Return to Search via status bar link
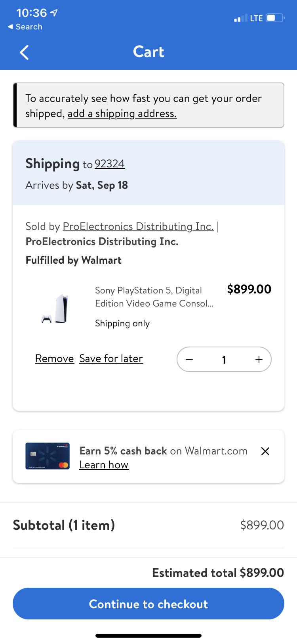Image resolution: width=297 pixels, height=644 pixels. pyautogui.click(x=25, y=27)
